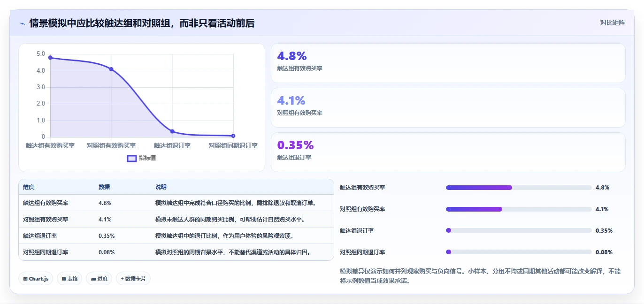Click the 4.1% data card value
644x304 pixels.
291,100
